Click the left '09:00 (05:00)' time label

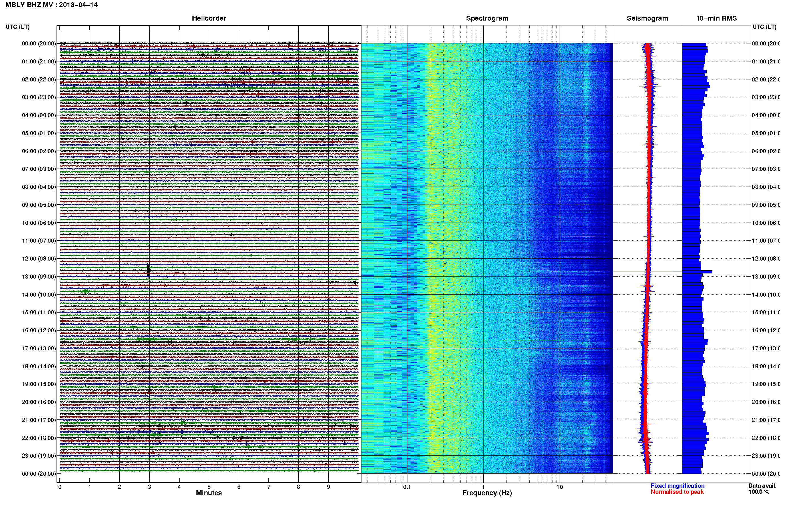click(x=39, y=205)
